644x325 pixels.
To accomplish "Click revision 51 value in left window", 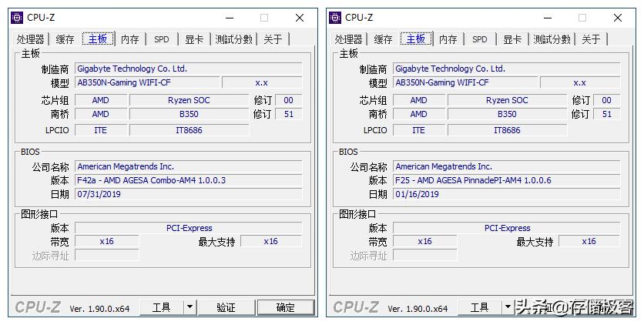I will pyautogui.click(x=289, y=114).
